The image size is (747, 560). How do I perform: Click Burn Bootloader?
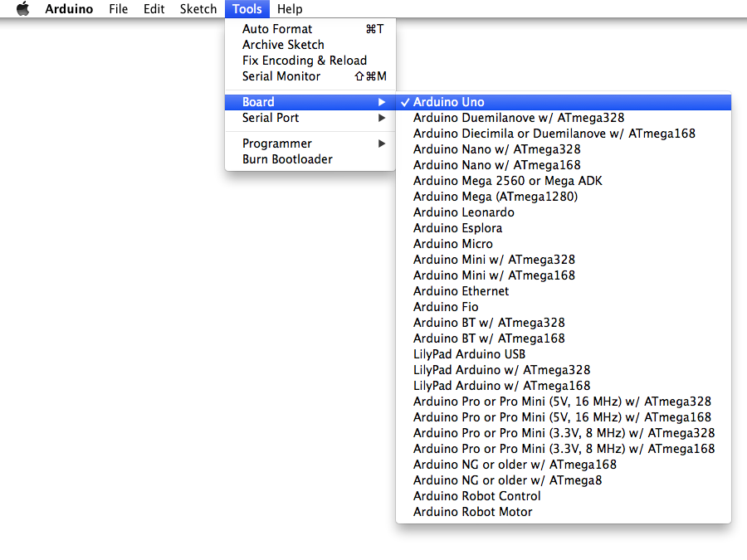click(x=287, y=159)
